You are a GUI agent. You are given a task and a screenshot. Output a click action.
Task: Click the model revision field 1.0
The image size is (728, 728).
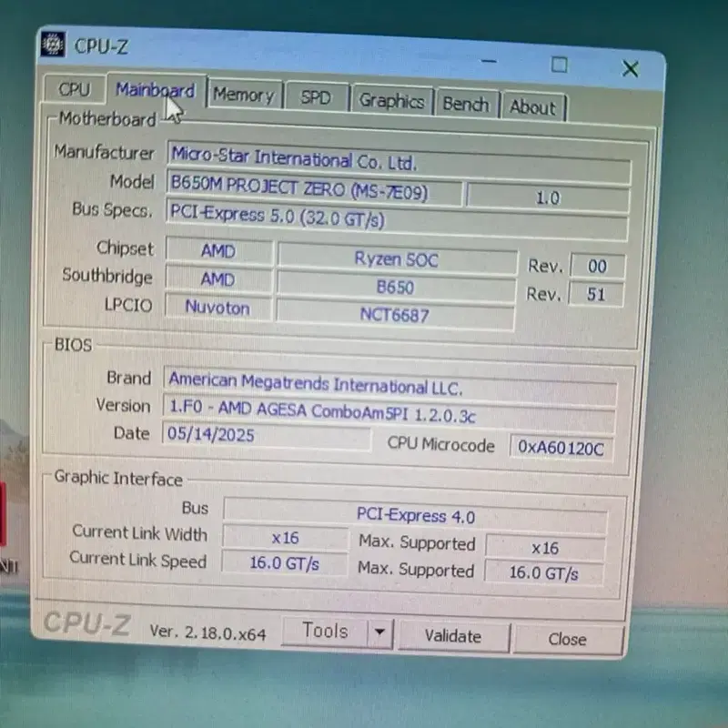coord(548,198)
